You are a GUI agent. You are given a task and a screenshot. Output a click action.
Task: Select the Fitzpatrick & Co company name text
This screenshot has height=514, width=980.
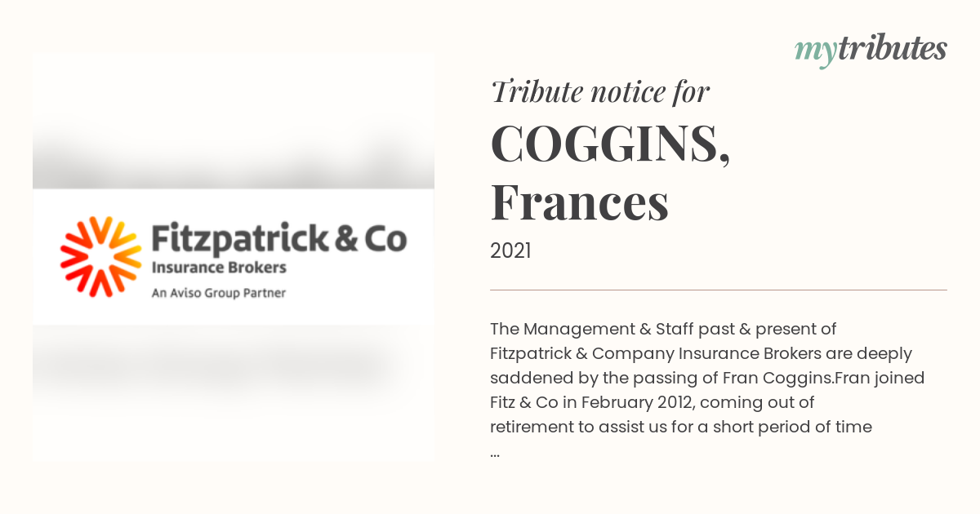click(279, 239)
